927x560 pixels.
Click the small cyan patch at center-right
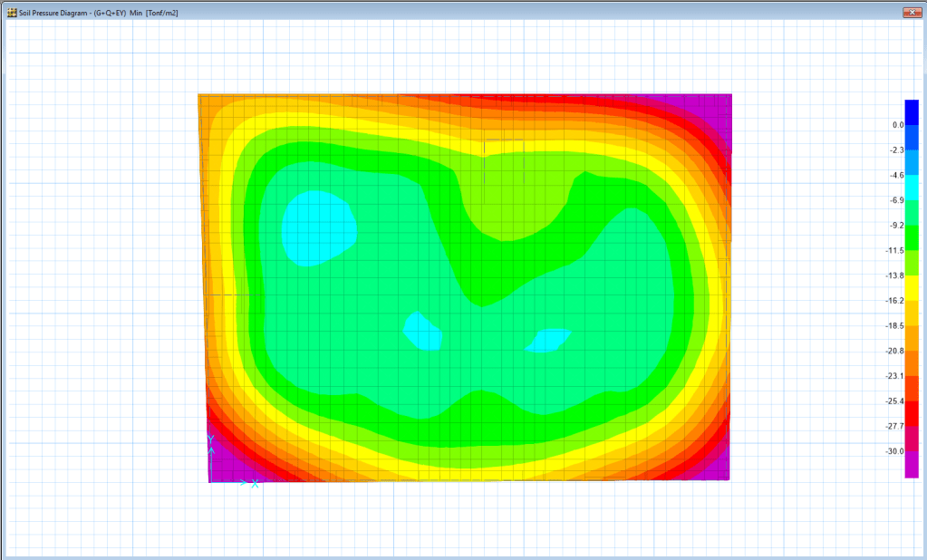549,340
